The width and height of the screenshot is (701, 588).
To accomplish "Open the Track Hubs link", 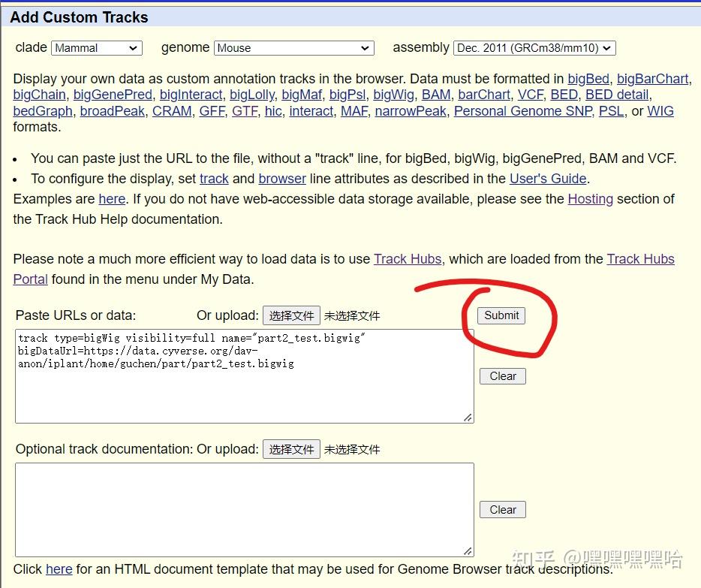I will 408,258.
